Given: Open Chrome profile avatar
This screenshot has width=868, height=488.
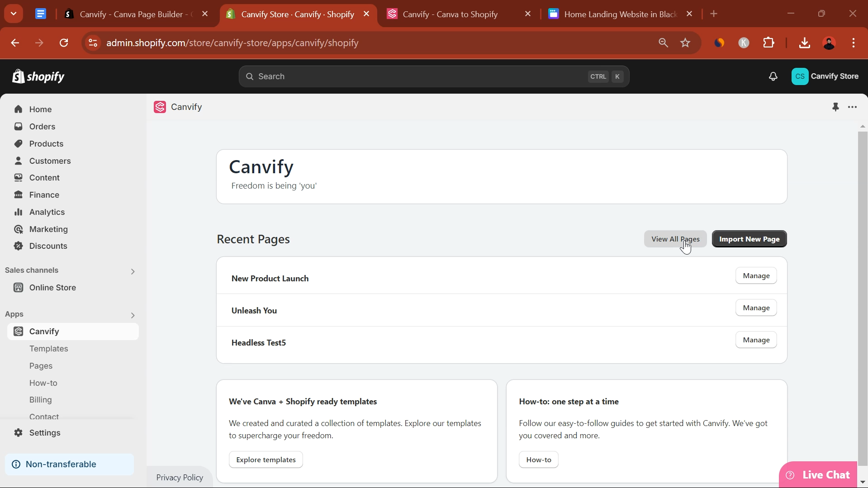Looking at the screenshot, I should [x=829, y=43].
